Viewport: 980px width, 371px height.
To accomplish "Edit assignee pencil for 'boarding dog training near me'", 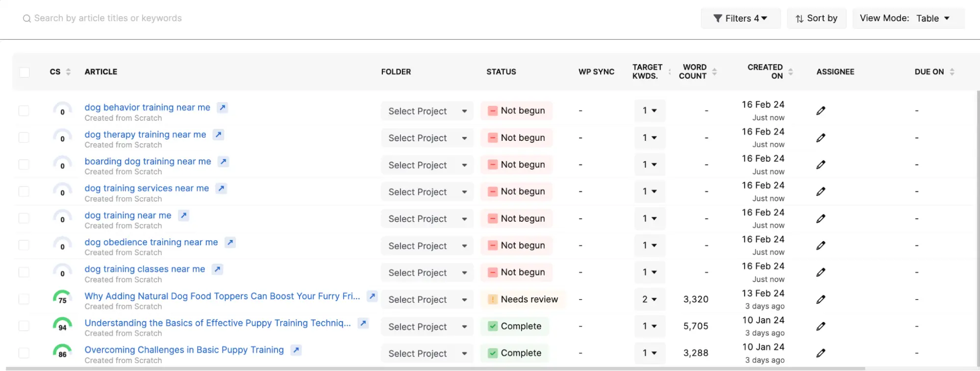I will [821, 165].
